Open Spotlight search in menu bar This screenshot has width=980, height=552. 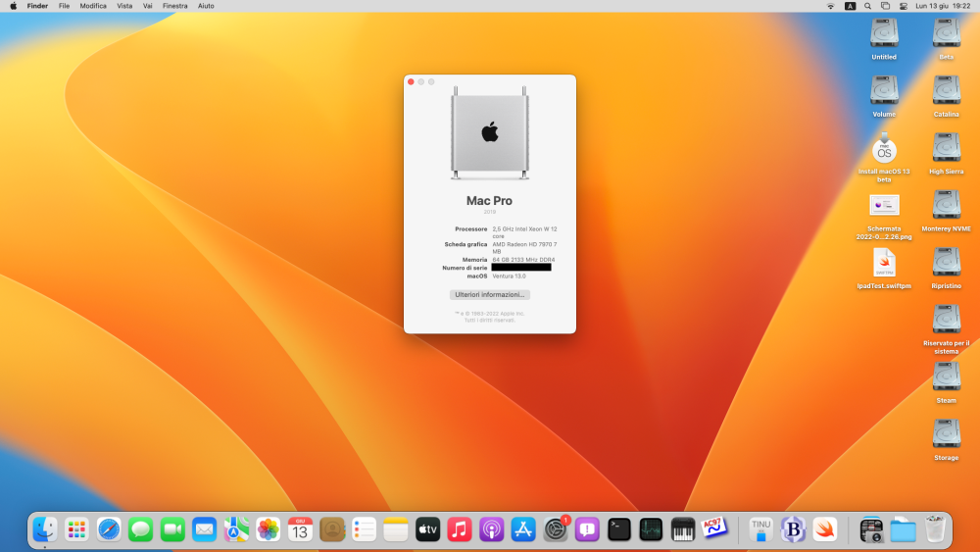coord(867,6)
